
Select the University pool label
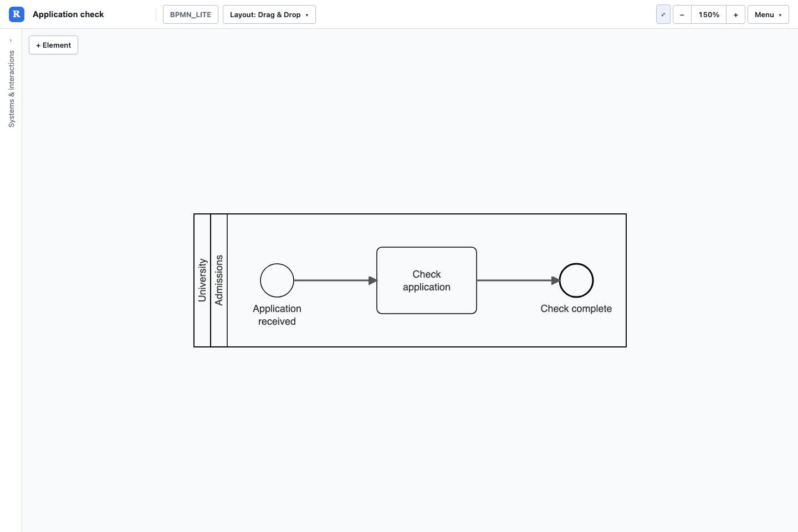[x=202, y=280]
